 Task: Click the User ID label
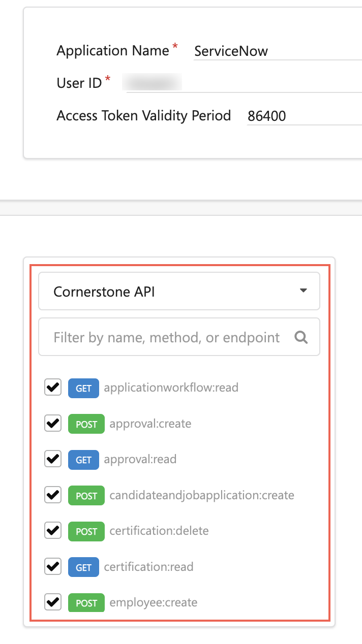pos(79,83)
